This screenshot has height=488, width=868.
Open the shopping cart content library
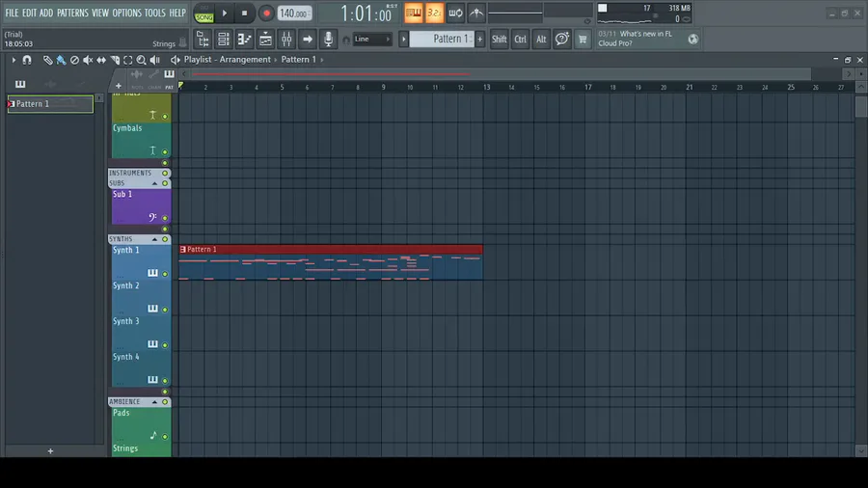[583, 40]
